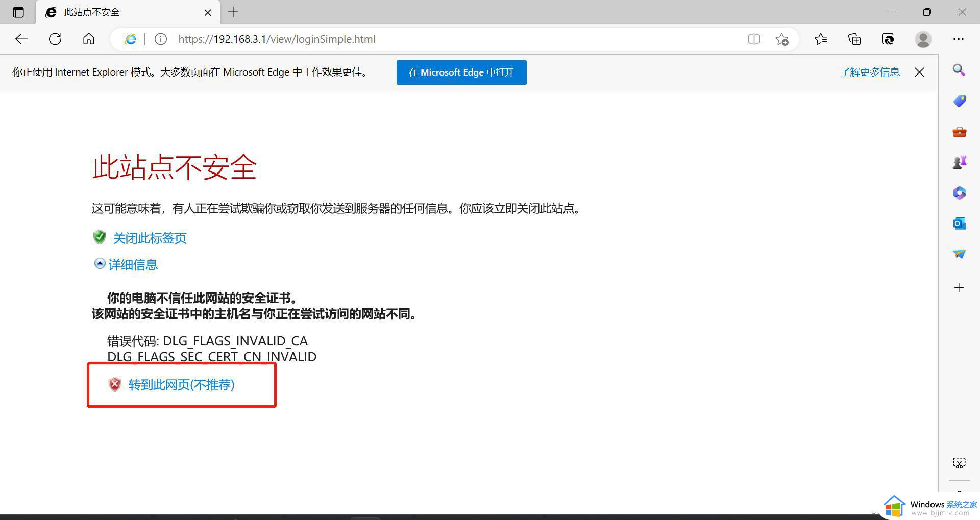Select the 此站点不安全 tab
Screen dimensions: 980x520
128,12
